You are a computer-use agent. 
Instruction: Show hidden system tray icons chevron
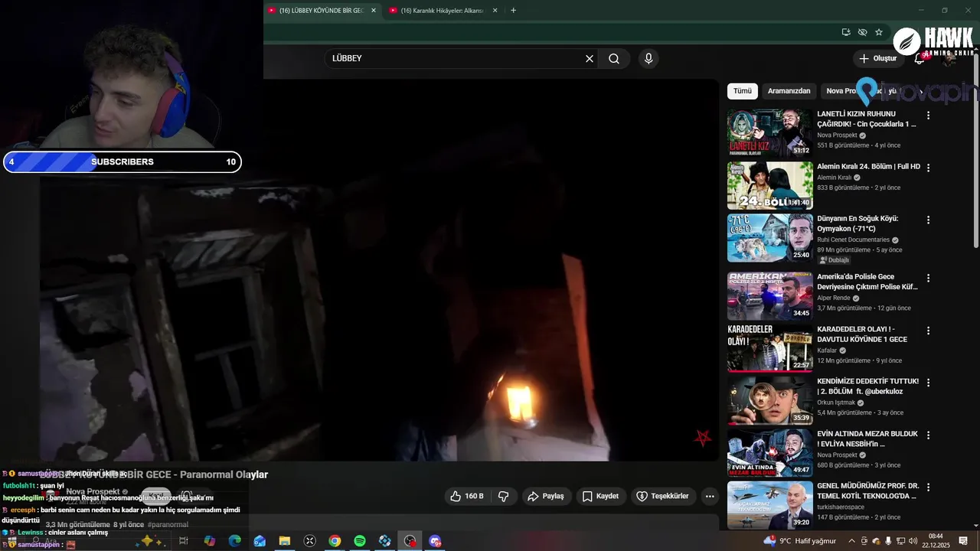[x=851, y=541]
